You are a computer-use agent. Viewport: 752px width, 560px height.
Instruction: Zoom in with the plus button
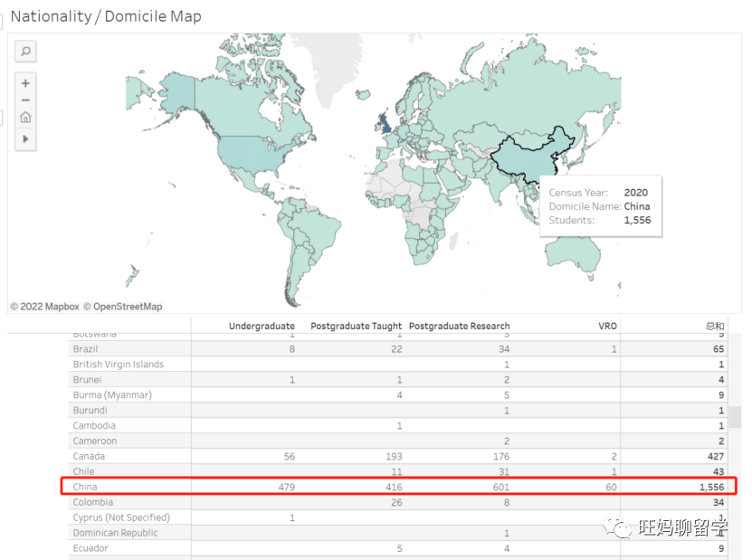(25, 83)
